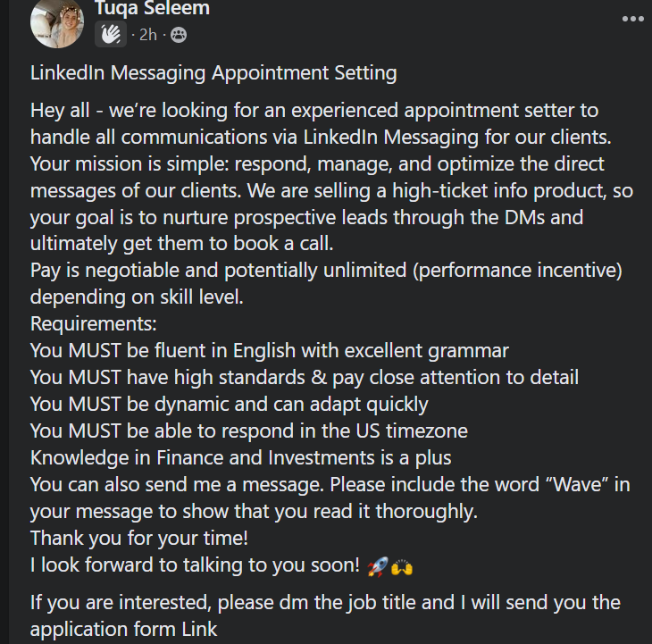
Task: Click the LinkedIn Messaging Appointment Setting title
Action: tap(213, 73)
